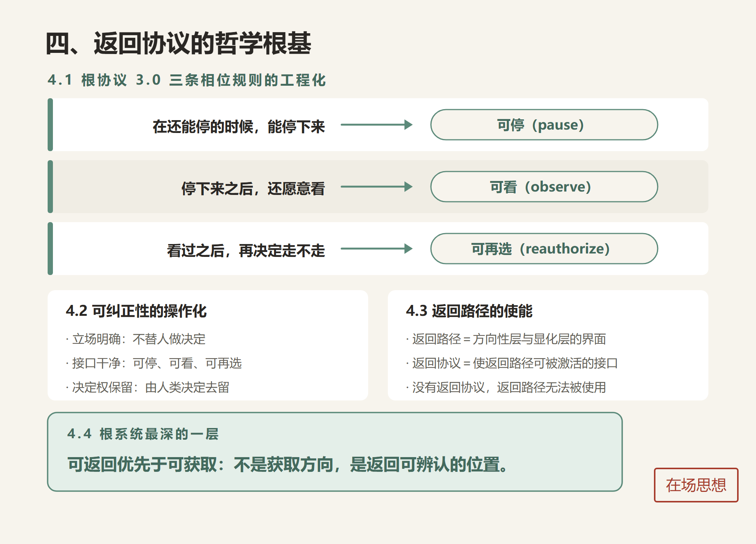
Task: Click the 可再选（reauthorize）pill label
Action: coord(544,249)
